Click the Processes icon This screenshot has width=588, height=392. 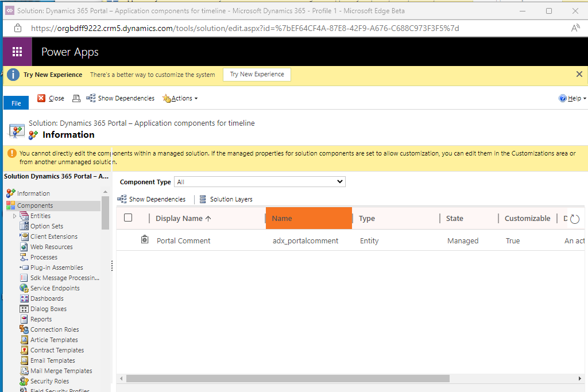click(x=24, y=257)
